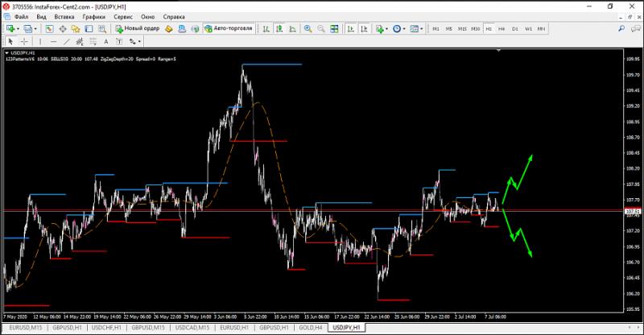Viewport: 644px width, 335px height.
Task: Open the Вставка menu
Action: [x=64, y=17]
